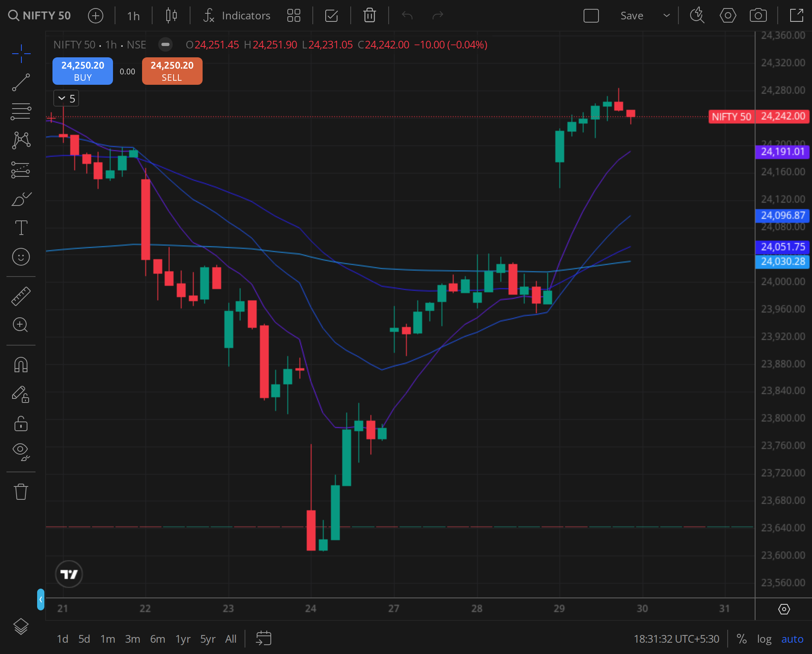Collapse the indicator legend showing 5
The height and width of the screenshot is (654, 812).
tap(66, 99)
